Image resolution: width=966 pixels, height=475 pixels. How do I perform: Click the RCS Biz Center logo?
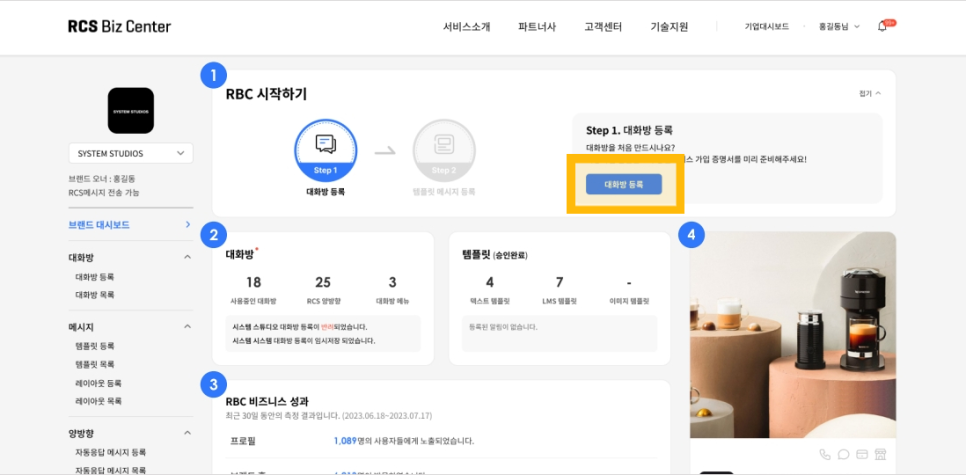[x=120, y=26]
